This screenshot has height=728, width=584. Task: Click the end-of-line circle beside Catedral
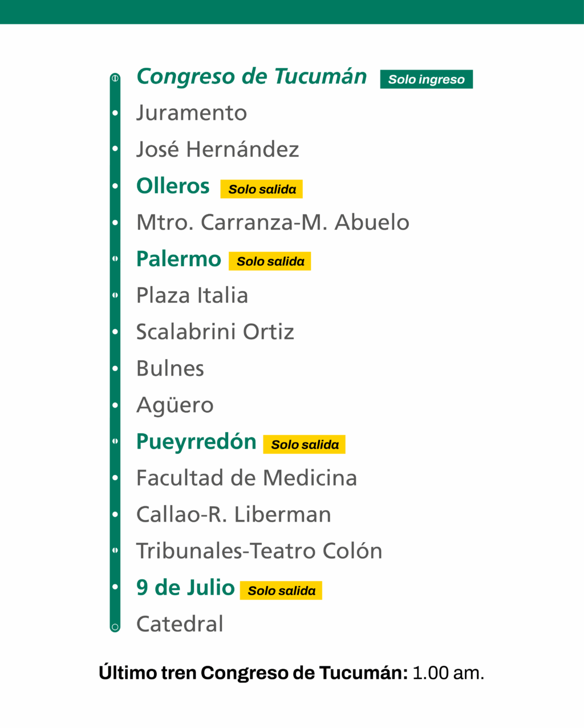[115, 627]
